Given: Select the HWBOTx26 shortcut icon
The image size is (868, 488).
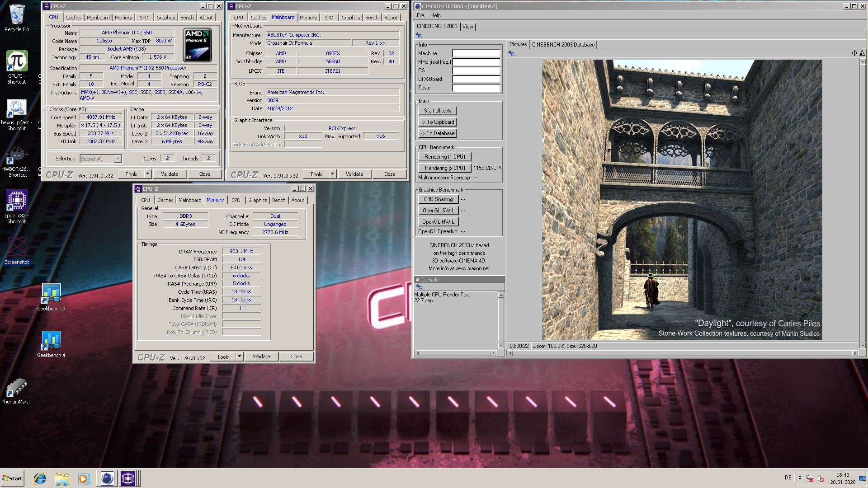Looking at the screenshot, I should [x=17, y=162].
